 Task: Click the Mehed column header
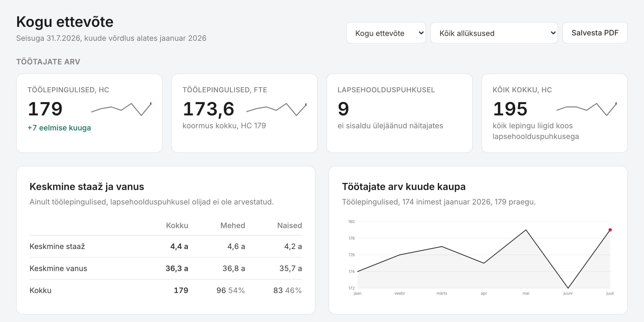click(233, 225)
